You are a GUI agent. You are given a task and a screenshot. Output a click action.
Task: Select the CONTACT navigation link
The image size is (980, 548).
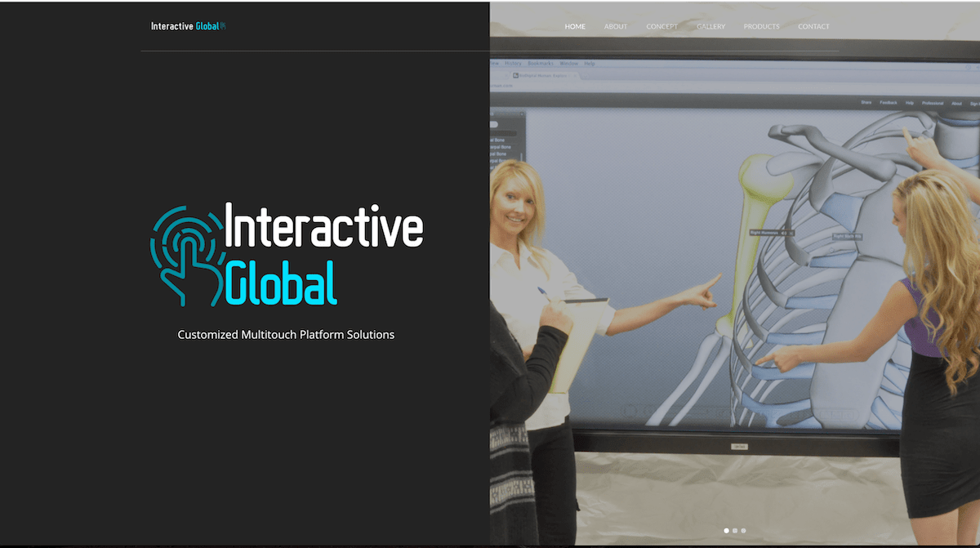tap(813, 27)
